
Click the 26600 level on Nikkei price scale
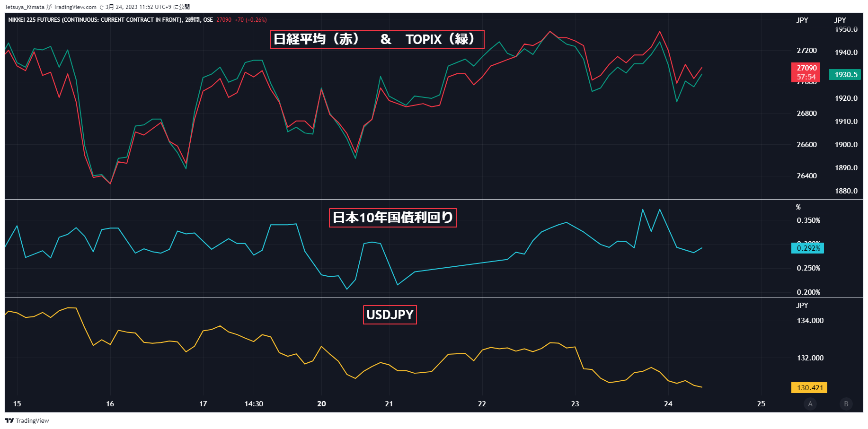(807, 145)
